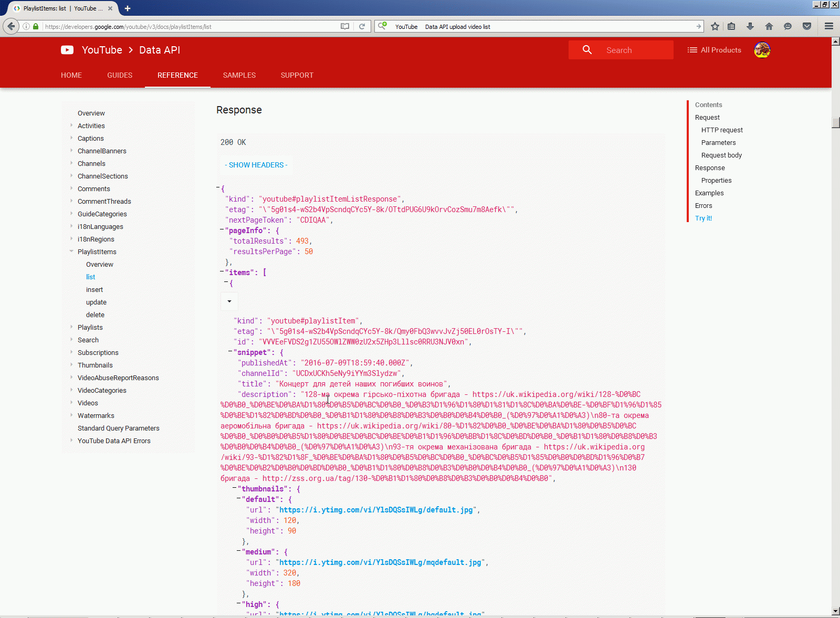Click the Data API breadcrumb link
Image resolution: width=840 pixels, height=618 pixels.
point(160,50)
